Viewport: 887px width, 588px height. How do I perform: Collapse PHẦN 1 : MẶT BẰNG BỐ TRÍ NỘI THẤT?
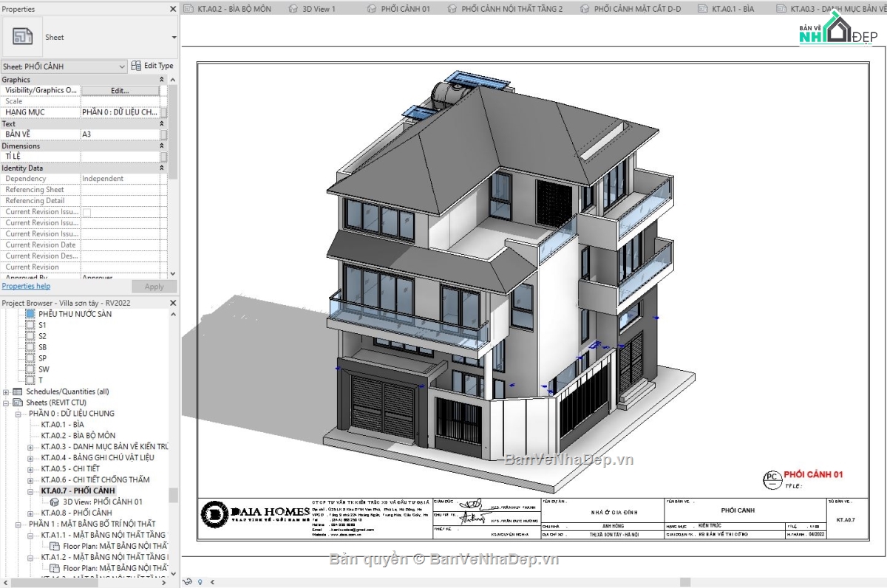[18, 524]
